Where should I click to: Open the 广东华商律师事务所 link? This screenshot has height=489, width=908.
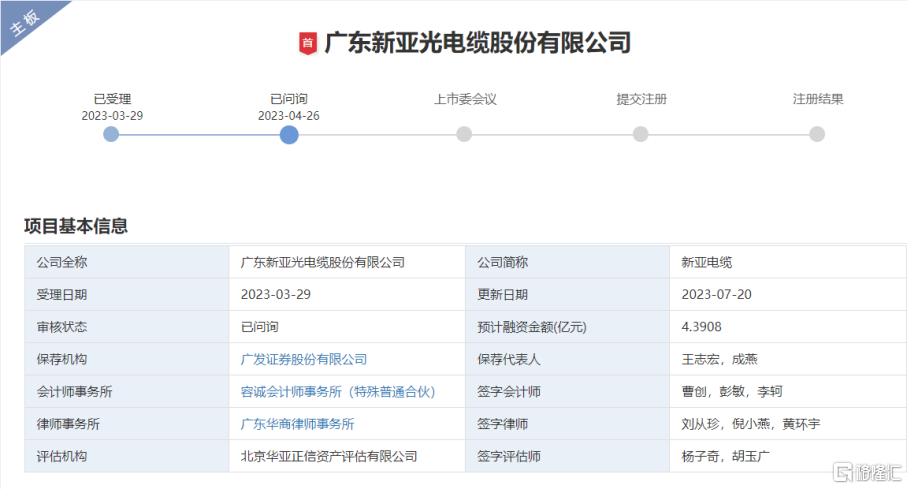coord(298,424)
